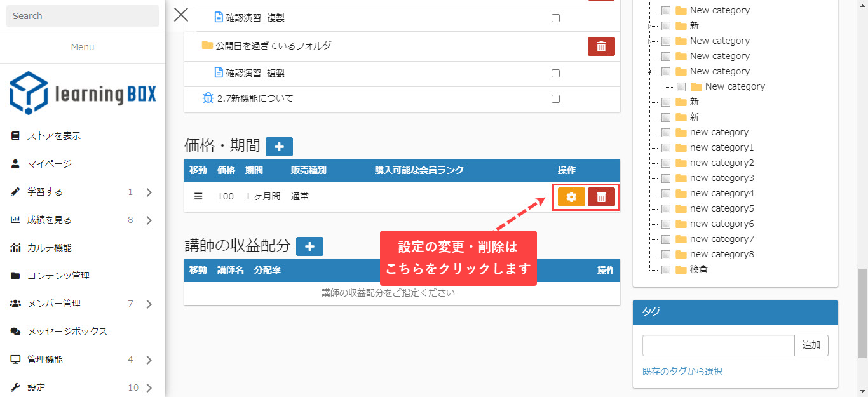
Task: Check the box for 2.7新機能について
Action: pyautogui.click(x=555, y=98)
